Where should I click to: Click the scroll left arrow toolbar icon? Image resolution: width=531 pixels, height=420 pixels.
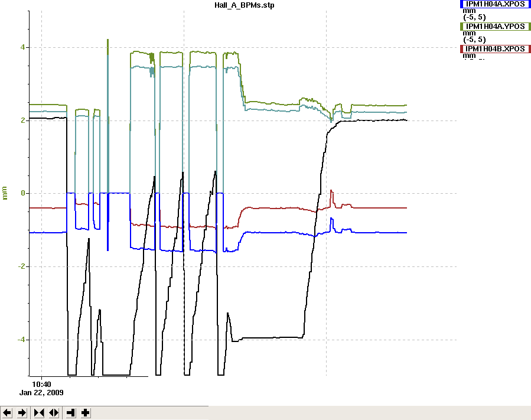point(7,413)
